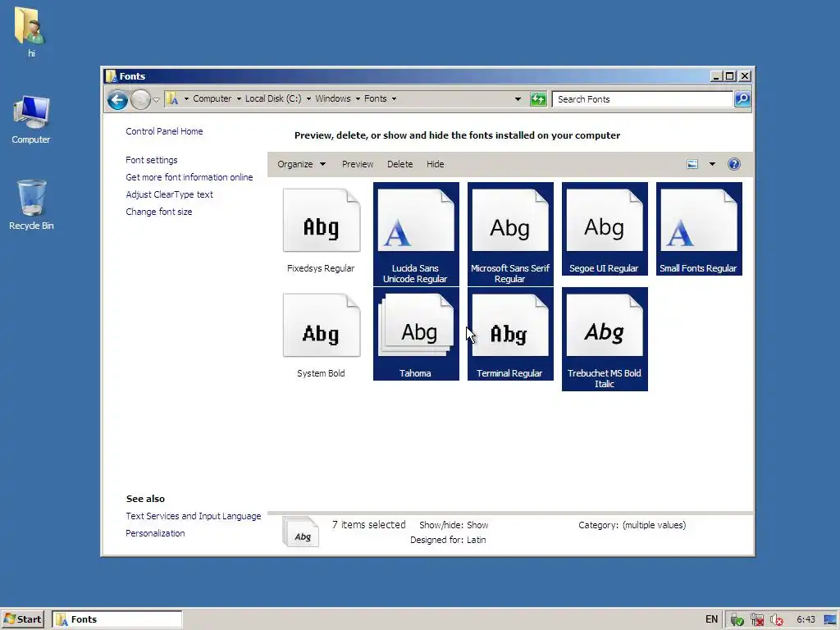Click 'Designed for: Latin' in details pane
Screen dimensions: 840x630
point(448,540)
